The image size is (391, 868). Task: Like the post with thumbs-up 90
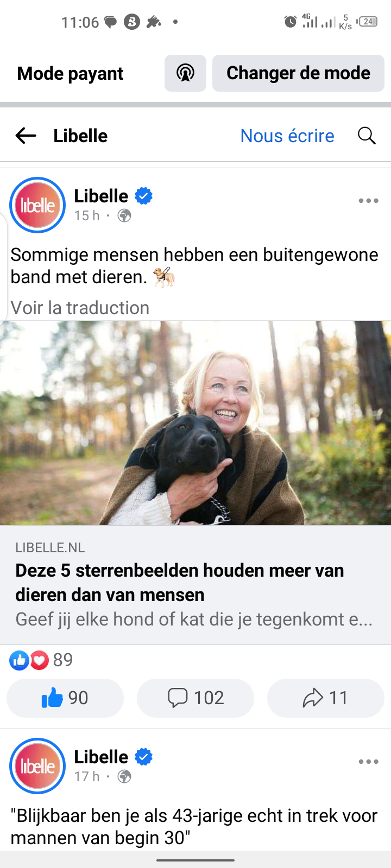pyautogui.click(x=65, y=698)
